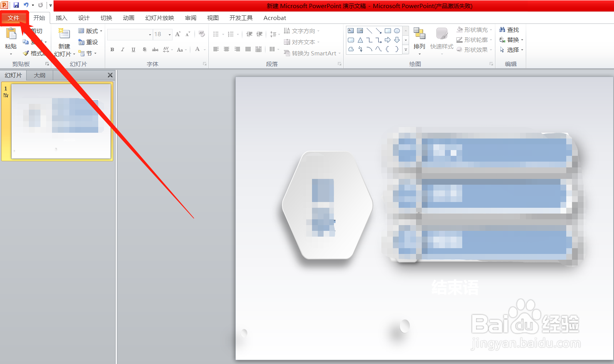Toggle Strikethrough formatting
This screenshot has height=364, width=614.
155,50
